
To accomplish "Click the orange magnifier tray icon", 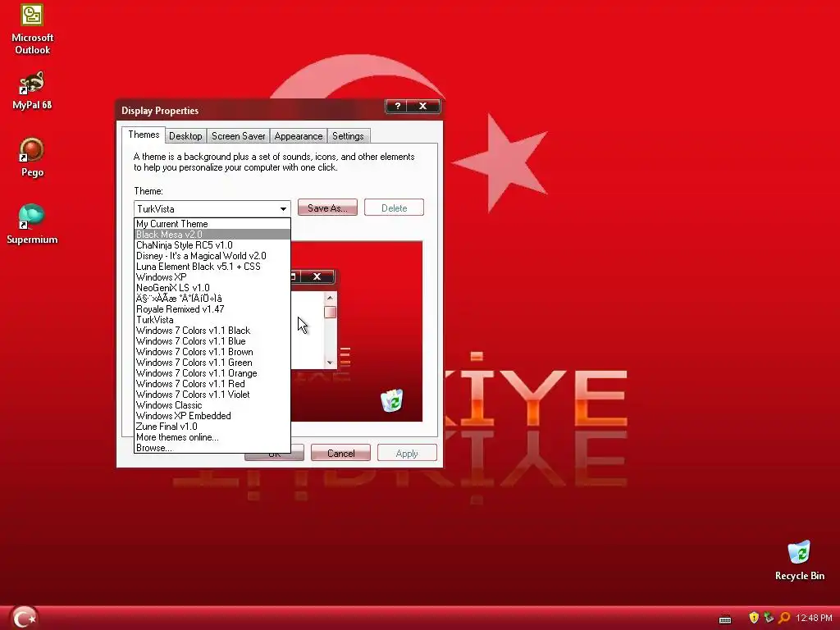I will coord(784,618).
